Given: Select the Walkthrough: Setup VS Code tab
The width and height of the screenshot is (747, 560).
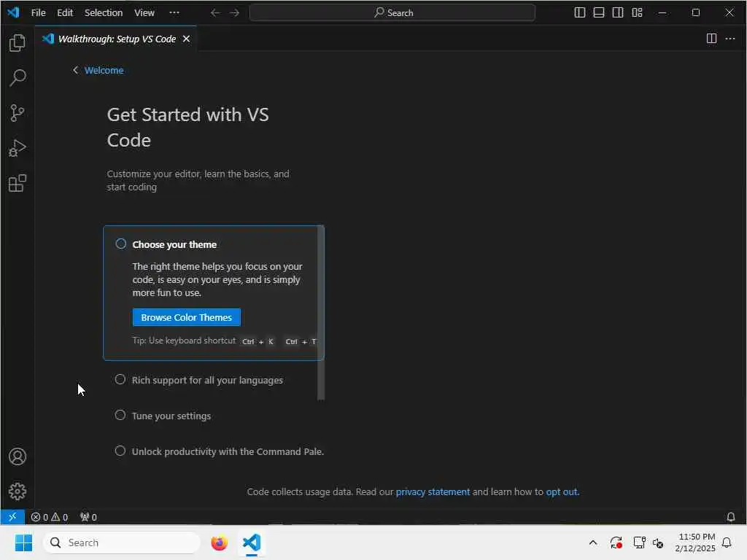Looking at the screenshot, I should pyautogui.click(x=117, y=39).
